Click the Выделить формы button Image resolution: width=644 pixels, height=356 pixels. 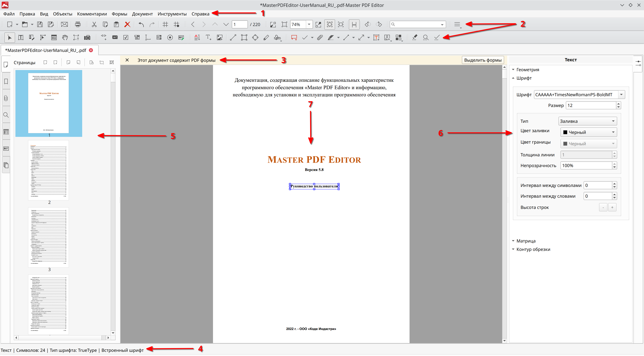(483, 60)
